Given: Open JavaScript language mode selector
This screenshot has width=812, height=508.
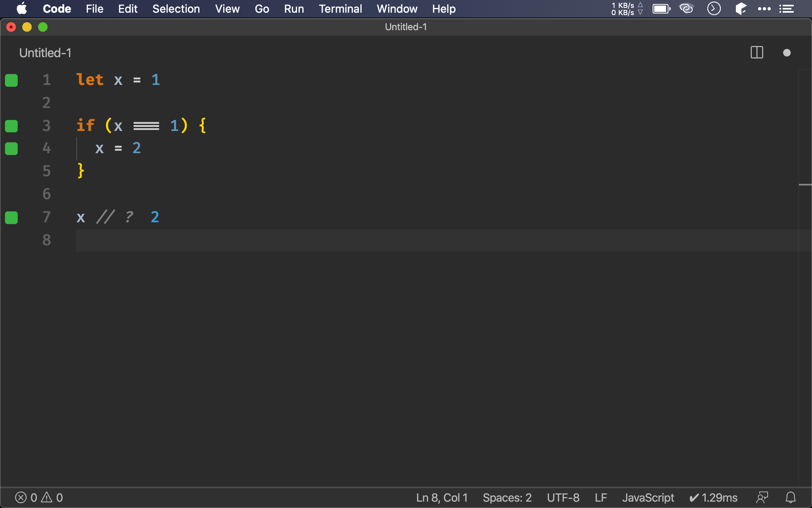Looking at the screenshot, I should pos(648,497).
